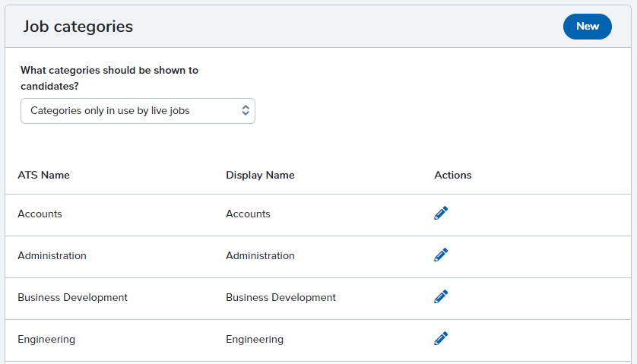Edit Business Development via pencil icon
The height and width of the screenshot is (364, 637).
coord(441,296)
